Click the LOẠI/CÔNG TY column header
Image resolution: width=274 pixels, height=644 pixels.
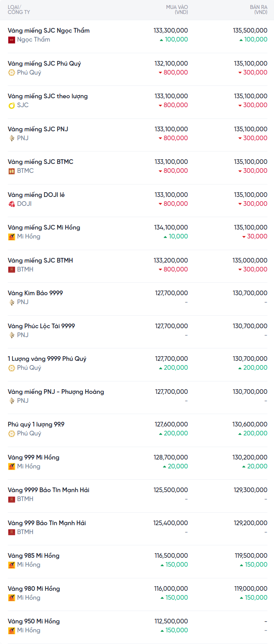19,10
